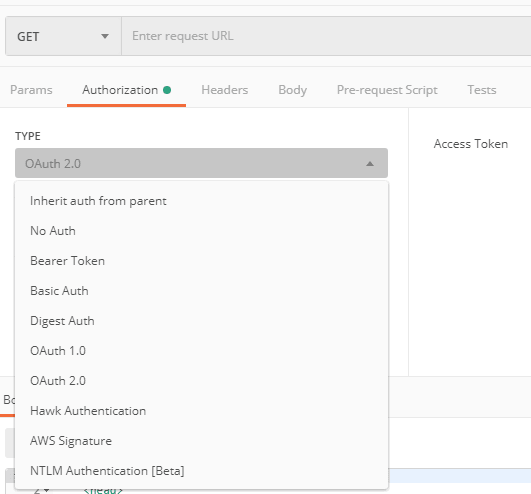
Task: Click the Enter request URL field
Action: coord(326,36)
